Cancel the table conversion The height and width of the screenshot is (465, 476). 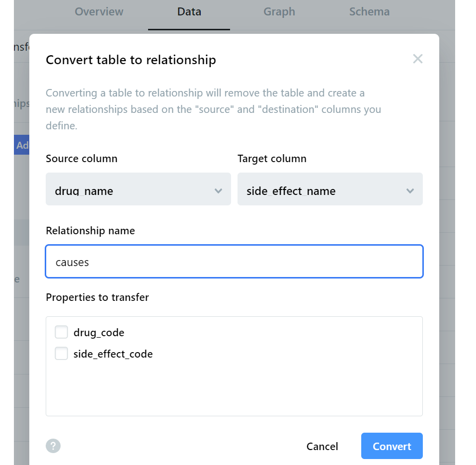(x=322, y=447)
